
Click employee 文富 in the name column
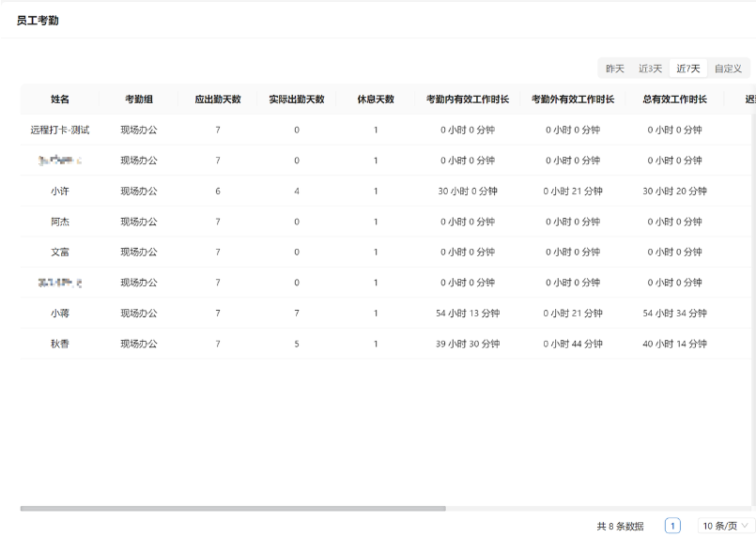[60, 252]
